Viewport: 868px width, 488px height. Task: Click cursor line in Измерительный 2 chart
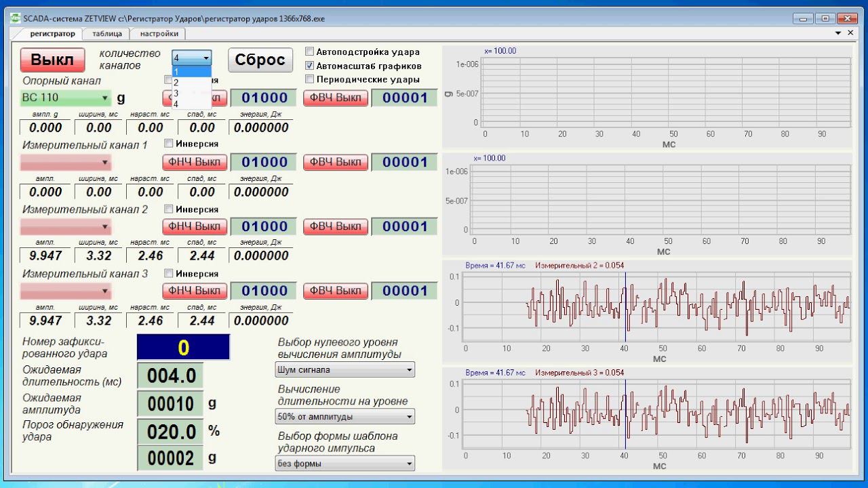tap(625, 306)
